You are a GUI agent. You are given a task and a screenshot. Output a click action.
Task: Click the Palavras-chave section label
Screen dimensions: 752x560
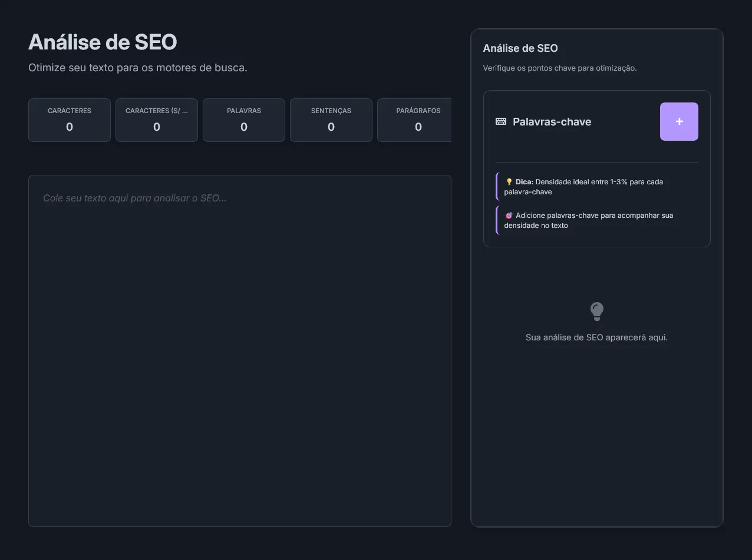pos(552,122)
